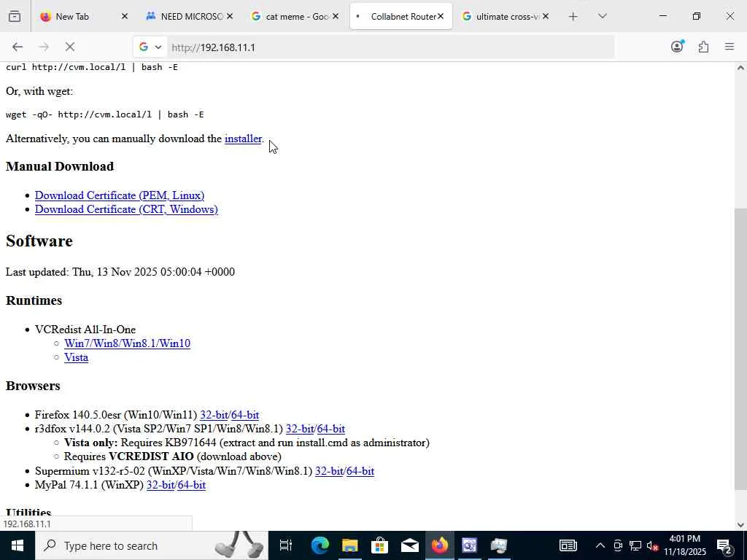Close the Collabnet Router tab
Image resolution: width=747 pixels, height=560 pixels.
tap(441, 17)
